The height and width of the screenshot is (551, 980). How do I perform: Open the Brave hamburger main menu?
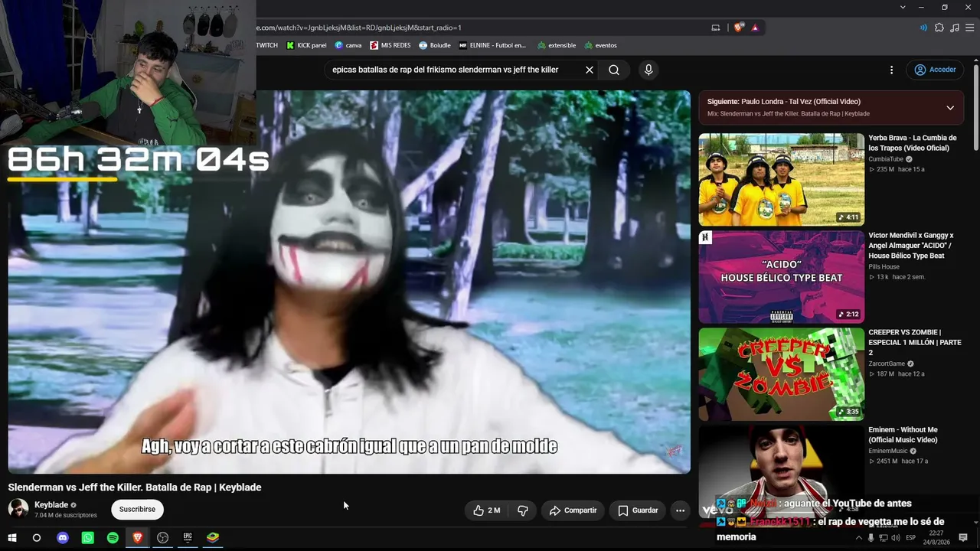(969, 28)
